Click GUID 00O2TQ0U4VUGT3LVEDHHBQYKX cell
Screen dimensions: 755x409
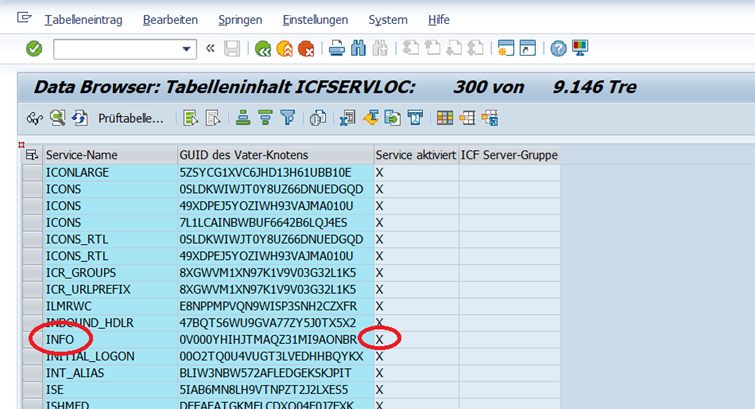[x=276, y=356]
